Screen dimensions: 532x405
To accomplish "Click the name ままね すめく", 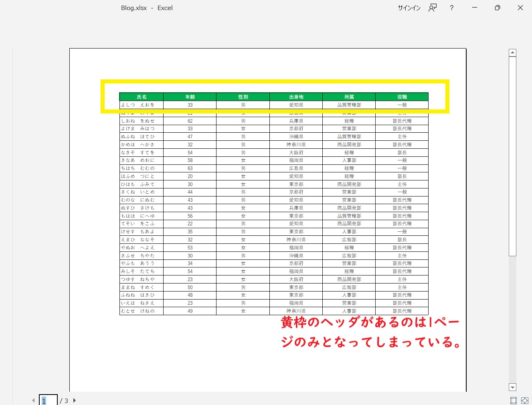I will (138, 288).
